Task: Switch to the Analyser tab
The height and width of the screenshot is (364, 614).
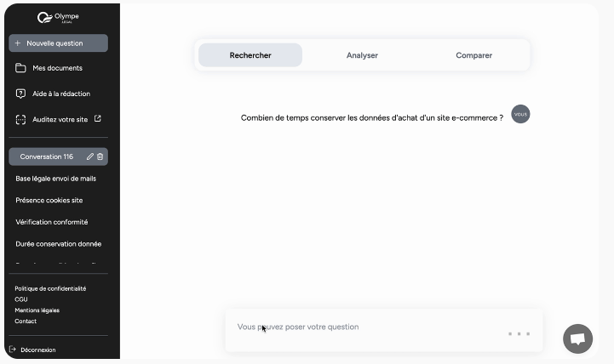Action: 362,55
